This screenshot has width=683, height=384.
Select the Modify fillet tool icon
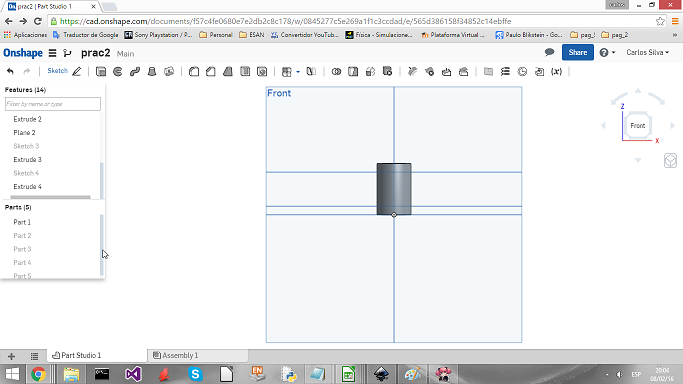pos(412,71)
